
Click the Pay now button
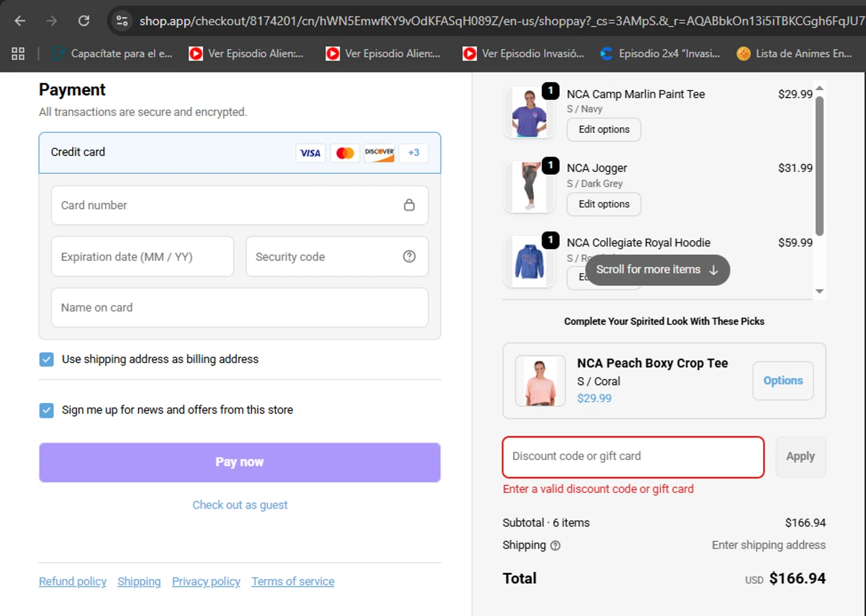coord(240,462)
